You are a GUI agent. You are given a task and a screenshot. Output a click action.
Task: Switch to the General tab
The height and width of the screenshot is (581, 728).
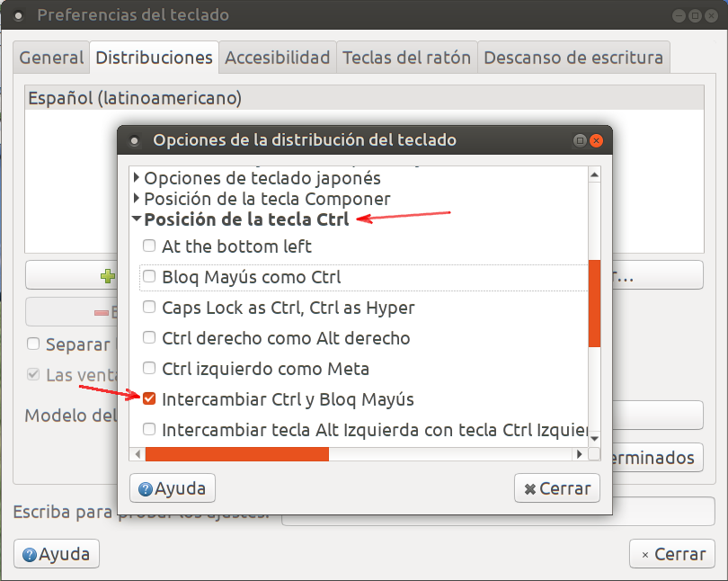point(51,57)
